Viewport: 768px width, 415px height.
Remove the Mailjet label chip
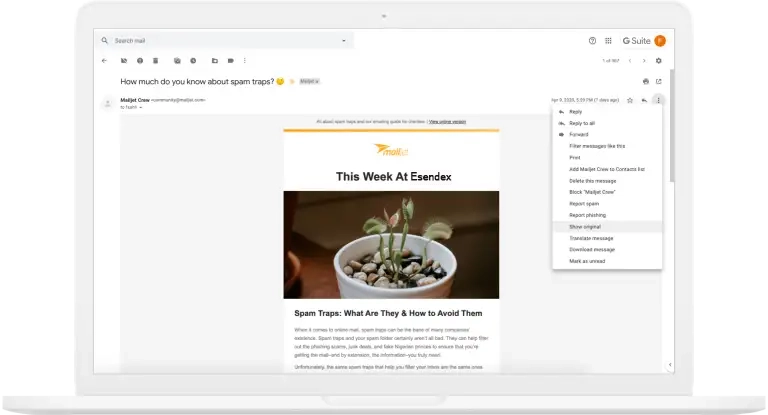[317, 81]
